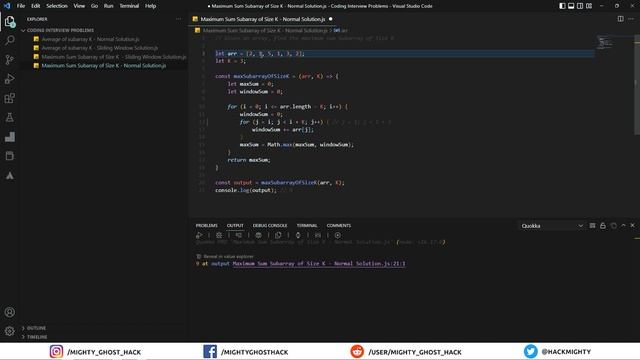Screen dimensions: 640x360
Task: Click the editor minimap preview
Action: coord(605,42)
